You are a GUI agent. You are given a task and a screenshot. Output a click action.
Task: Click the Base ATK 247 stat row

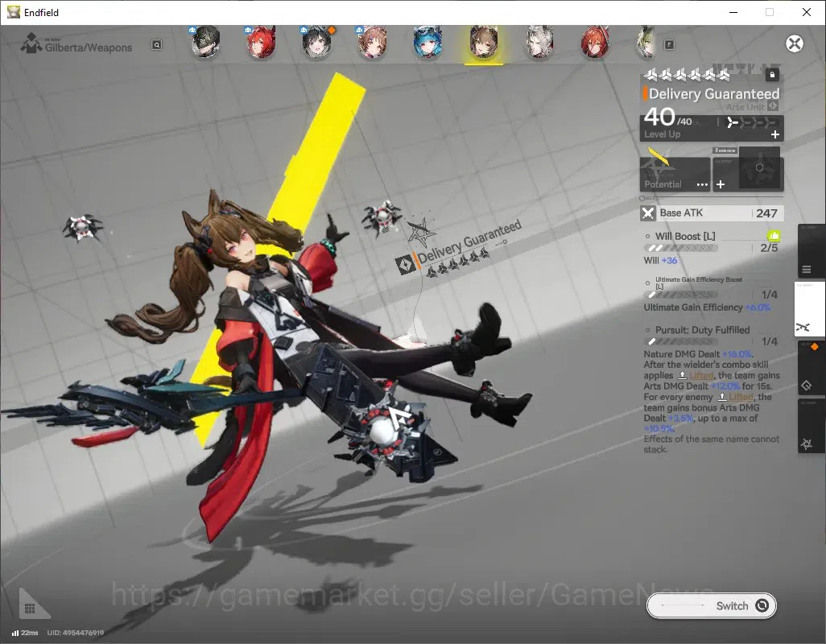tap(712, 213)
